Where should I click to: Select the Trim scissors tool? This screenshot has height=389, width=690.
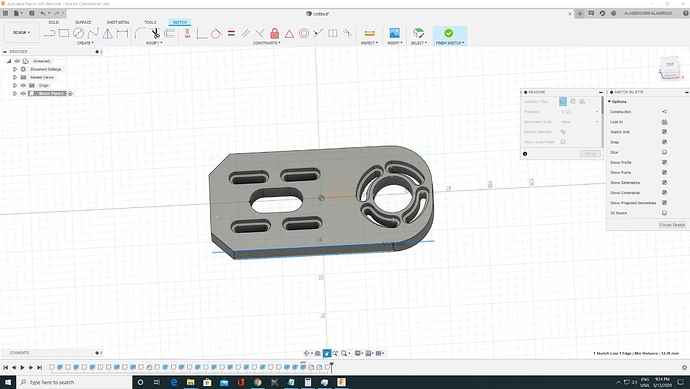tap(155, 33)
